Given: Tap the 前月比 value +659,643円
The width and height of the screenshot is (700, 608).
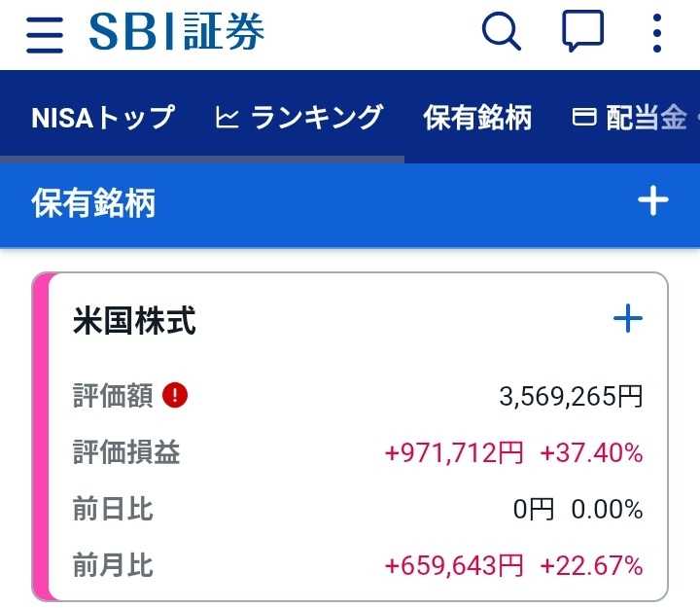Looking at the screenshot, I should point(454,565).
